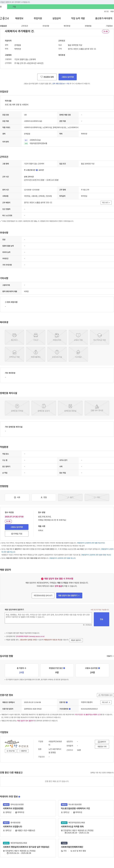
Task: Click info icon beside 빅데이터 추천 정보
Action: (19, 797)
